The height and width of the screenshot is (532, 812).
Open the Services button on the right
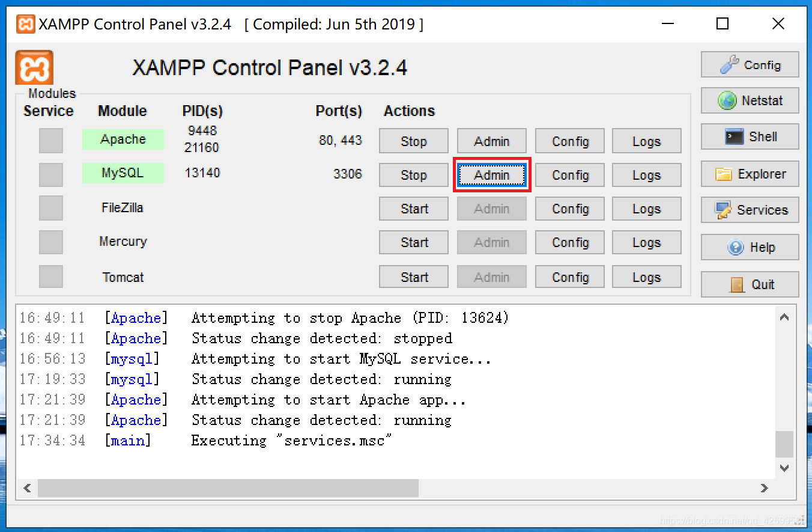point(750,210)
